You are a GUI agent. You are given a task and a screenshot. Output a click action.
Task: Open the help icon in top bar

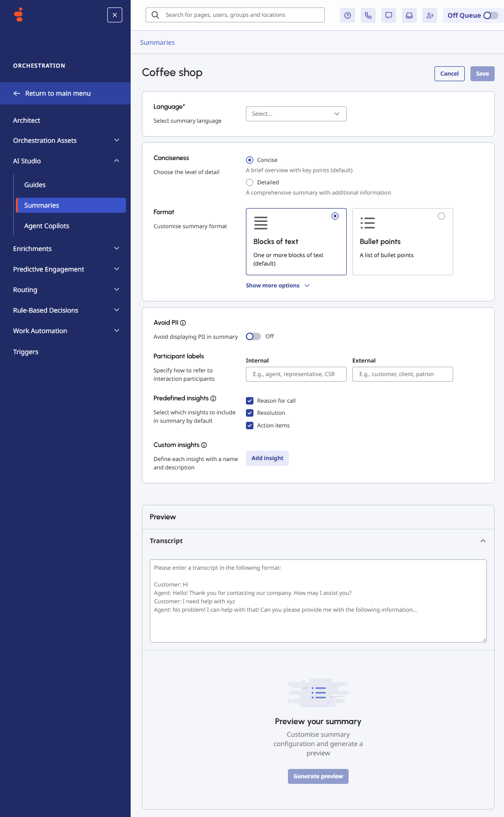[348, 15]
